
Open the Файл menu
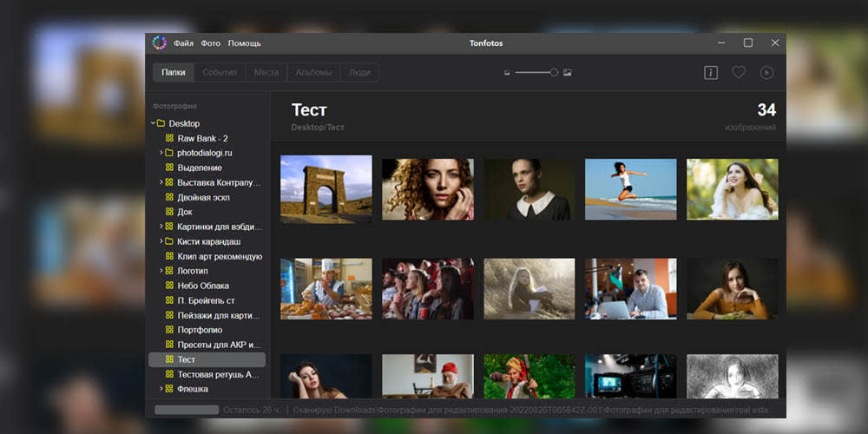tap(183, 43)
